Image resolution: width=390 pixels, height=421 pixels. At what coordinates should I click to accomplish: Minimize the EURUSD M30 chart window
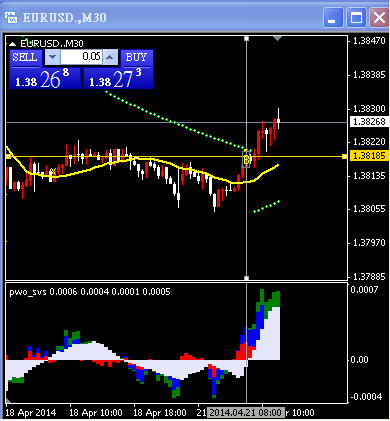tap(333, 17)
